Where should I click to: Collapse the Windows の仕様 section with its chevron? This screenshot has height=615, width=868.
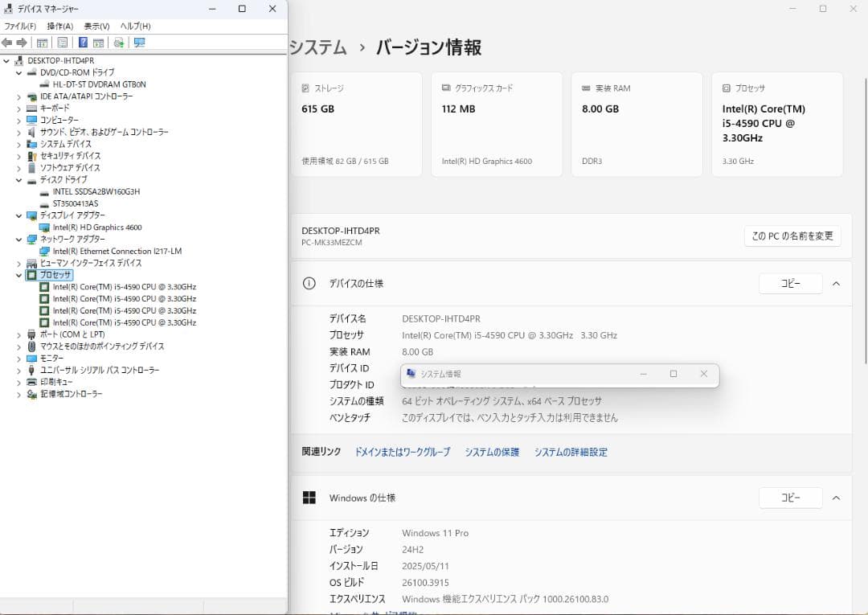click(x=837, y=498)
